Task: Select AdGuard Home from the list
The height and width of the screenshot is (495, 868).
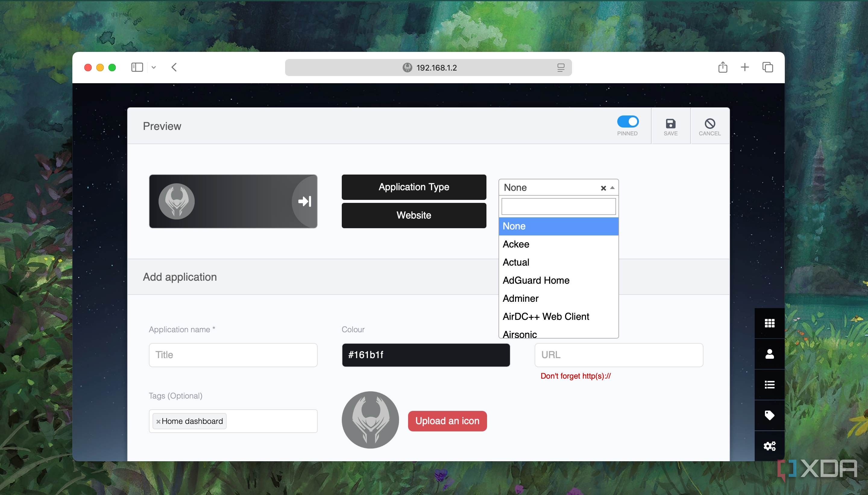Action: click(x=558, y=280)
